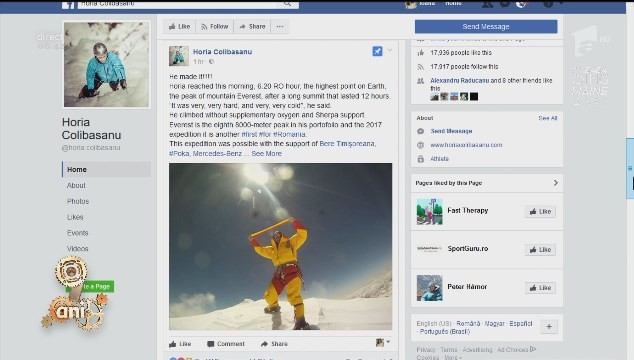Open the About tab in sidebar
This screenshot has width=634, height=360.
pyautogui.click(x=76, y=185)
